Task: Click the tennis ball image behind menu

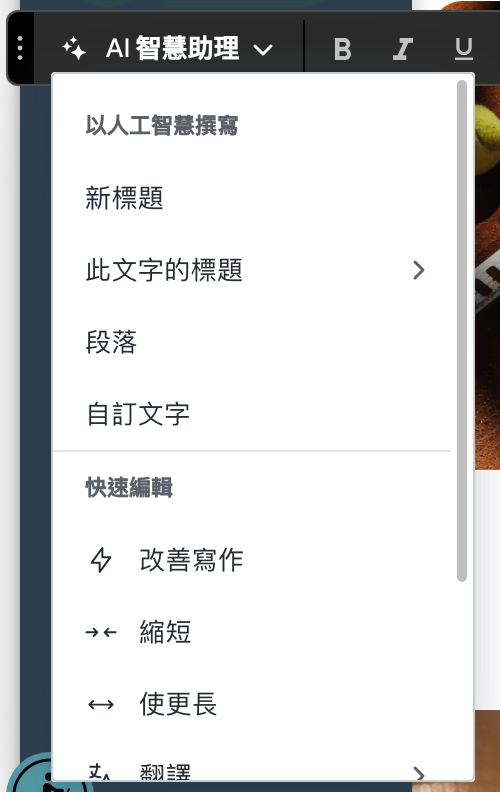Action: point(487,136)
